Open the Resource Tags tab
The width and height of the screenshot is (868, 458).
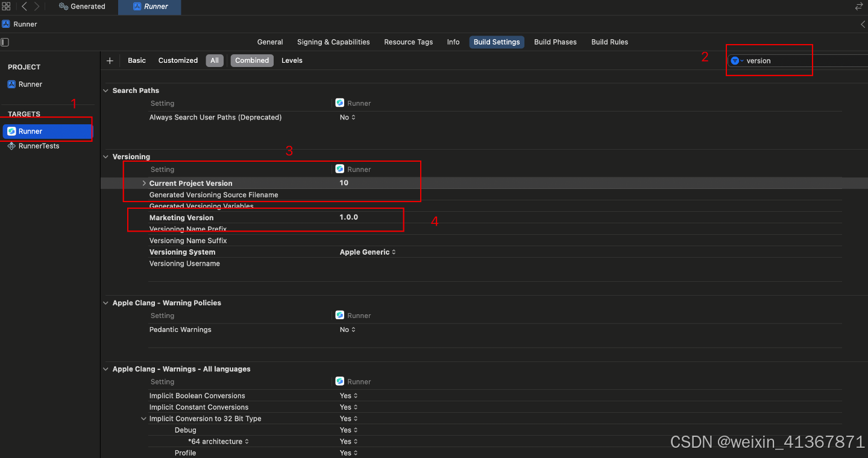click(x=408, y=42)
